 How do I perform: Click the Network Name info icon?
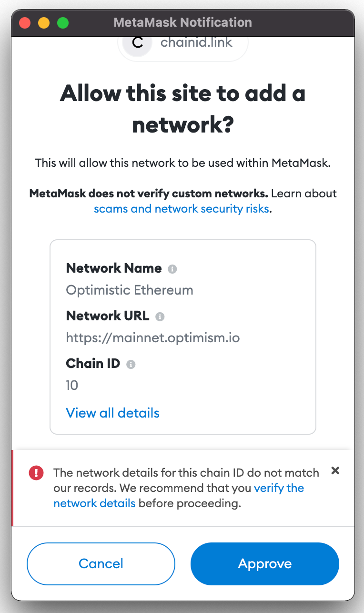point(172,269)
